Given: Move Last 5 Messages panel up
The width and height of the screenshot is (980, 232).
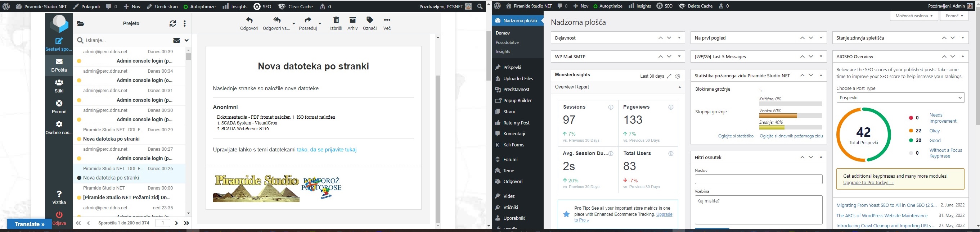Looking at the screenshot, I should [x=803, y=56].
